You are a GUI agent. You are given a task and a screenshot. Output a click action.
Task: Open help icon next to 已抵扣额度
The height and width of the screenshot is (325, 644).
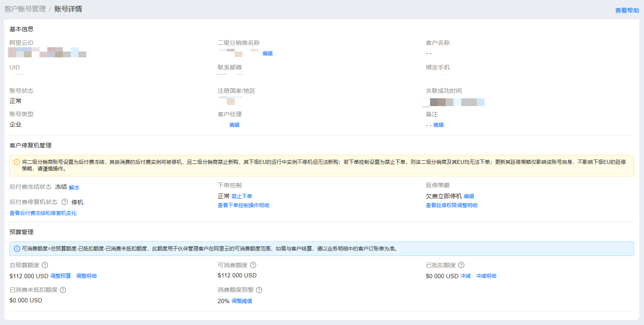click(x=461, y=265)
